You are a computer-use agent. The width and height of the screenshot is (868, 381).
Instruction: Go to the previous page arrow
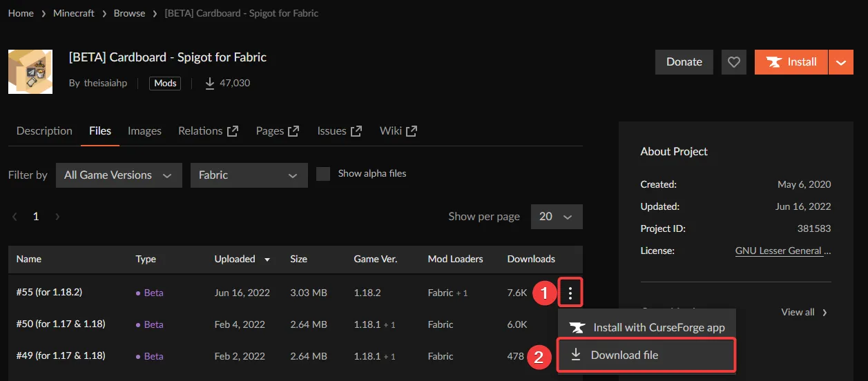click(x=15, y=217)
